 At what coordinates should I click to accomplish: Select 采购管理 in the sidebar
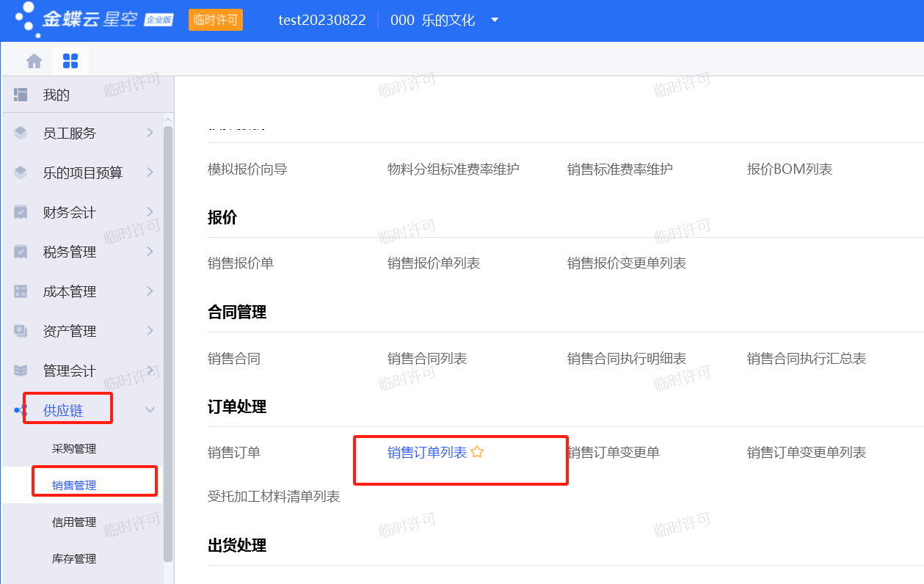pyautogui.click(x=74, y=449)
